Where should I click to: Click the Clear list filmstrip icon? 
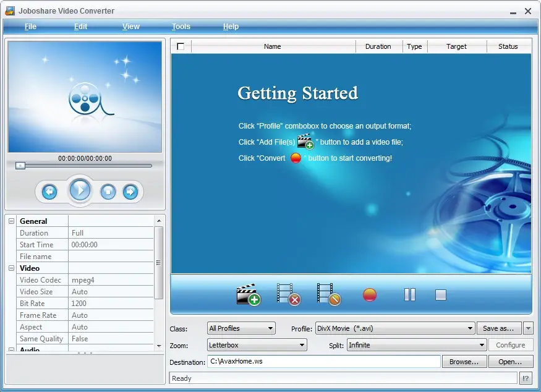[329, 295]
